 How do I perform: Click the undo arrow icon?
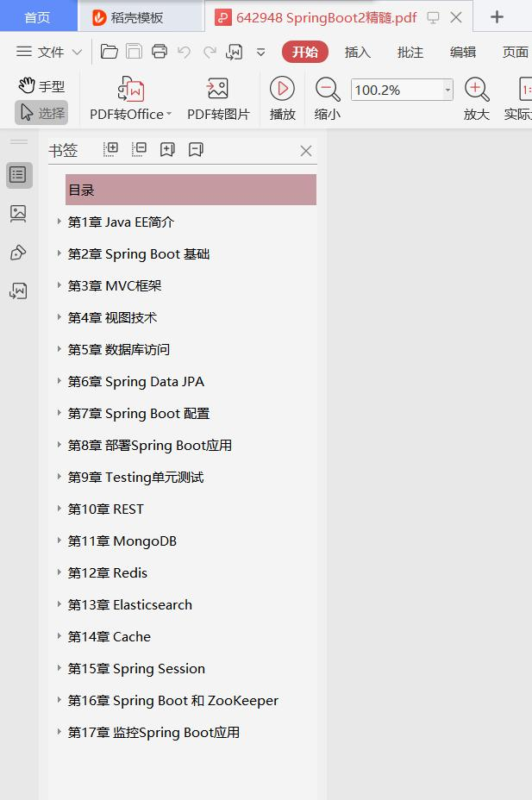coord(185,52)
